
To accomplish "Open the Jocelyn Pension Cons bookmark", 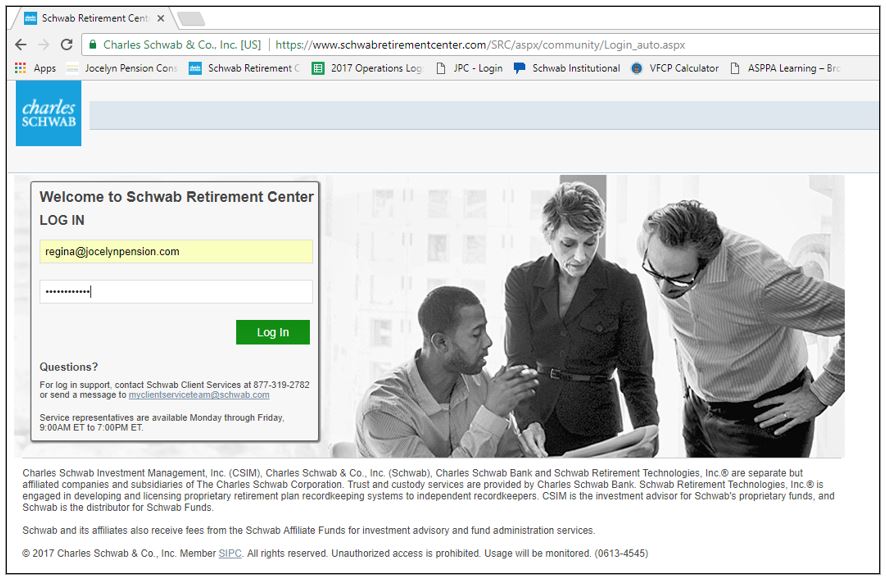I will (x=121, y=68).
